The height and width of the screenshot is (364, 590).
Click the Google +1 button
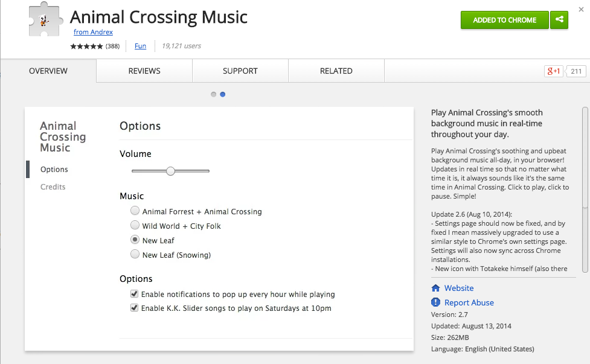[x=554, y=71]
